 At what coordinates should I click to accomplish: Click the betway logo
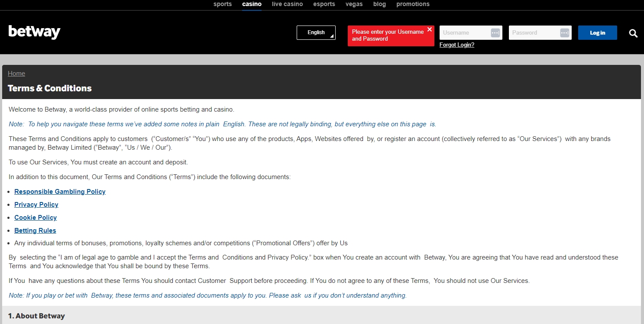pyautogui.click(x=34, y=32)
